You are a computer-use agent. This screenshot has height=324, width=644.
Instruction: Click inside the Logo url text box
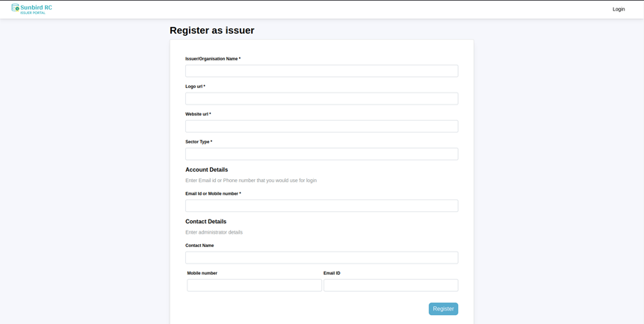(x=321, y=99)
